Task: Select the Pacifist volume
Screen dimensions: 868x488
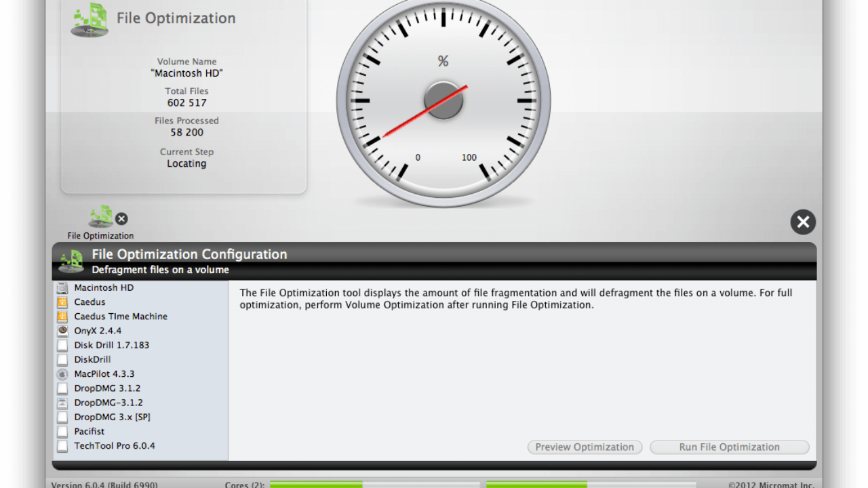Action: tap(90, 431)
